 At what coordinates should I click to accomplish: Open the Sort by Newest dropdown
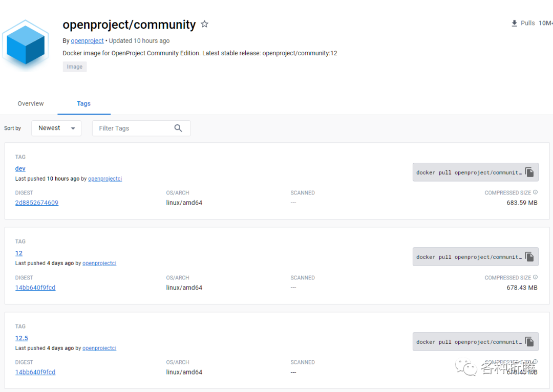tap(56, 128)
